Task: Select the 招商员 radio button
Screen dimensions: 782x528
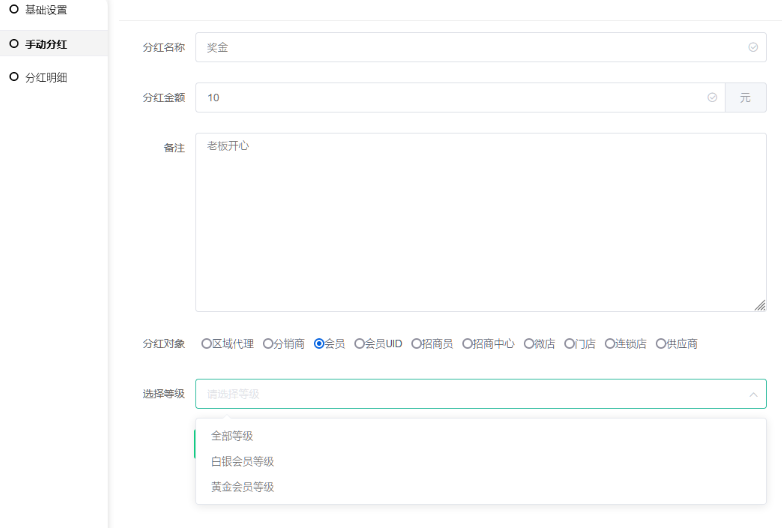Action: (x=417, y=344)
